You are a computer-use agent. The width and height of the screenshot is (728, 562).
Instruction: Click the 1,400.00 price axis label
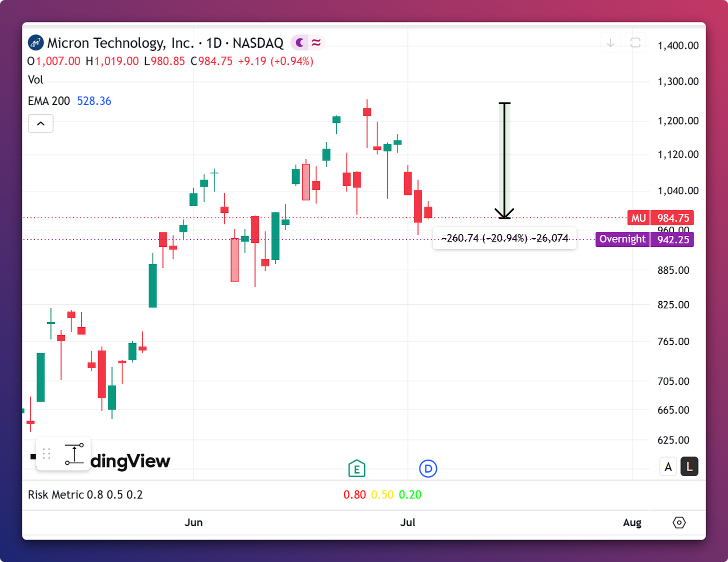pyautogui.click(x=678, y=45)
